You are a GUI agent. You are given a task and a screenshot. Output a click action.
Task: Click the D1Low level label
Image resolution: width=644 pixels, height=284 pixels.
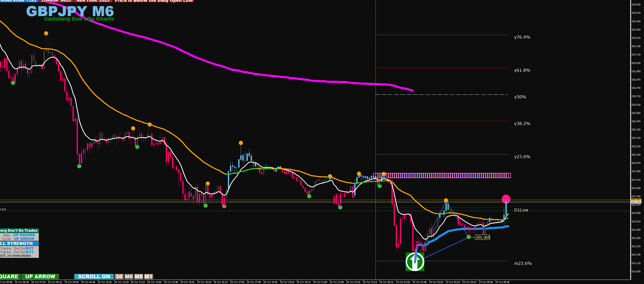[x=521, y=210]
